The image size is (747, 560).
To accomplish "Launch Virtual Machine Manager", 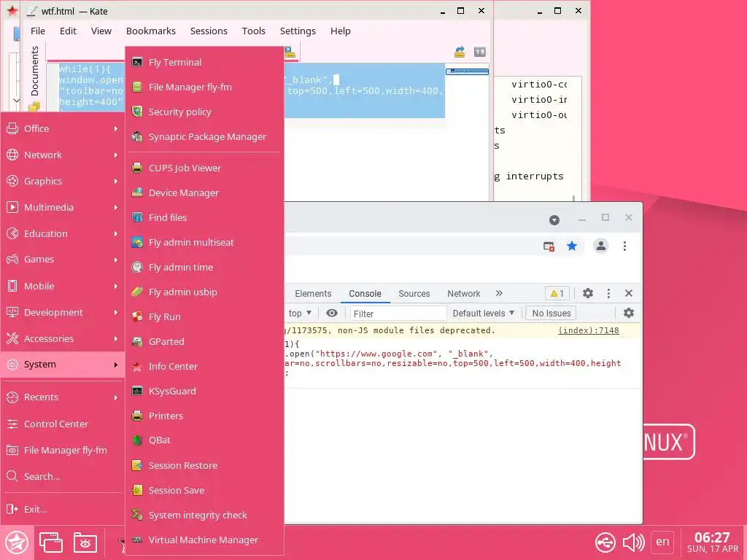I will pos(205,540).
